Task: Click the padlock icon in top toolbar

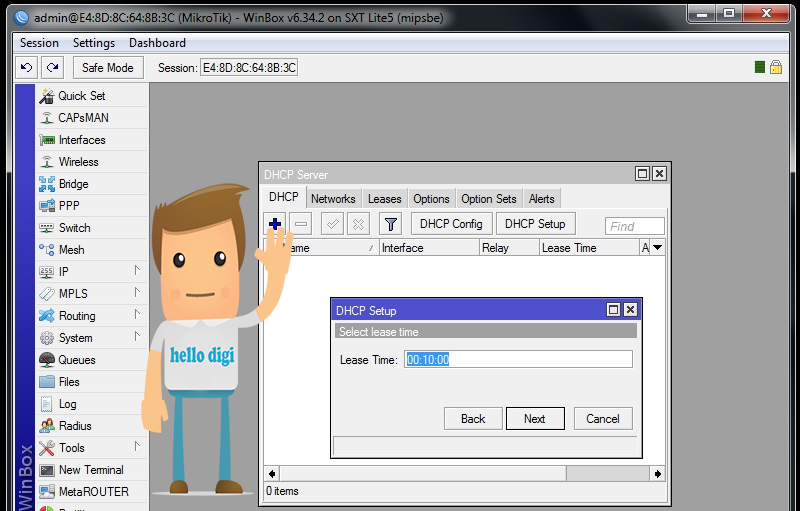Action: pyautogui.click(x=776, y=67)
